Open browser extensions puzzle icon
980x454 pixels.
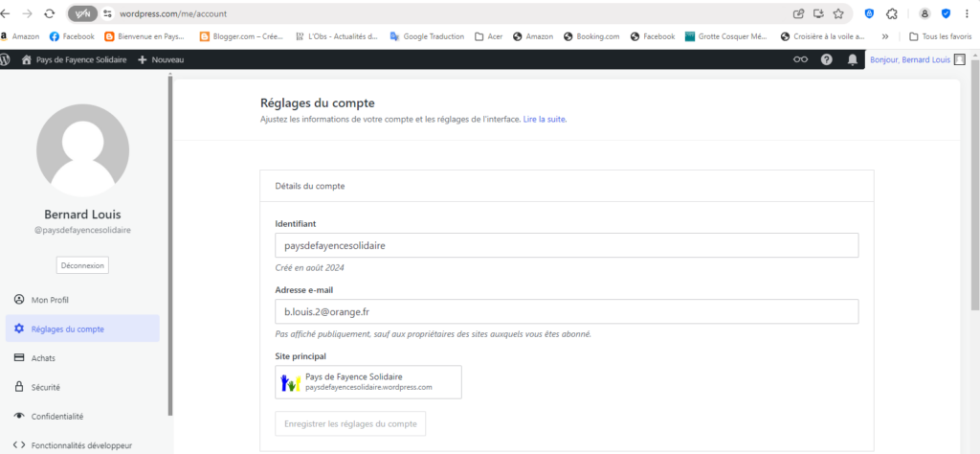(892, 13)
